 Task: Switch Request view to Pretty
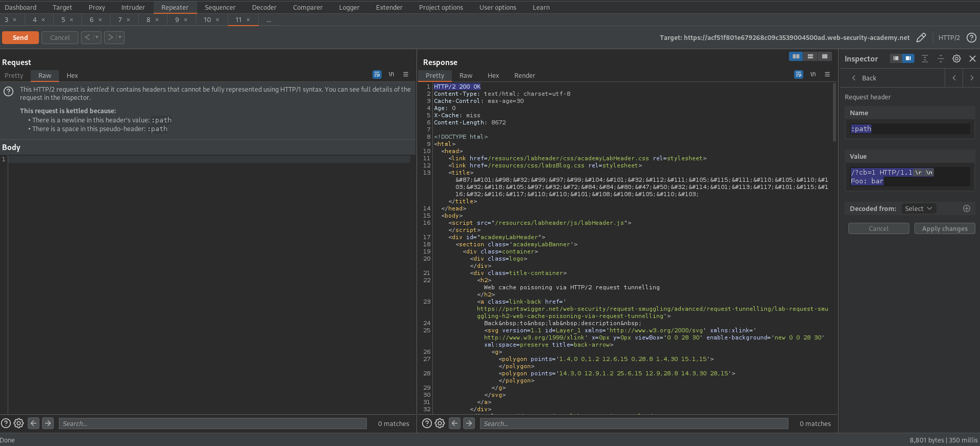(x=14, y=75)
